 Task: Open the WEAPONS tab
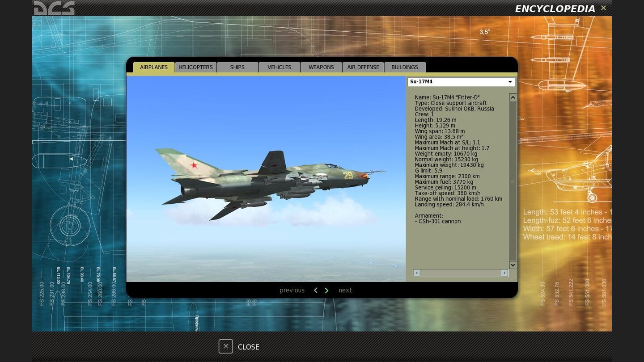click(x=321, y=67)
